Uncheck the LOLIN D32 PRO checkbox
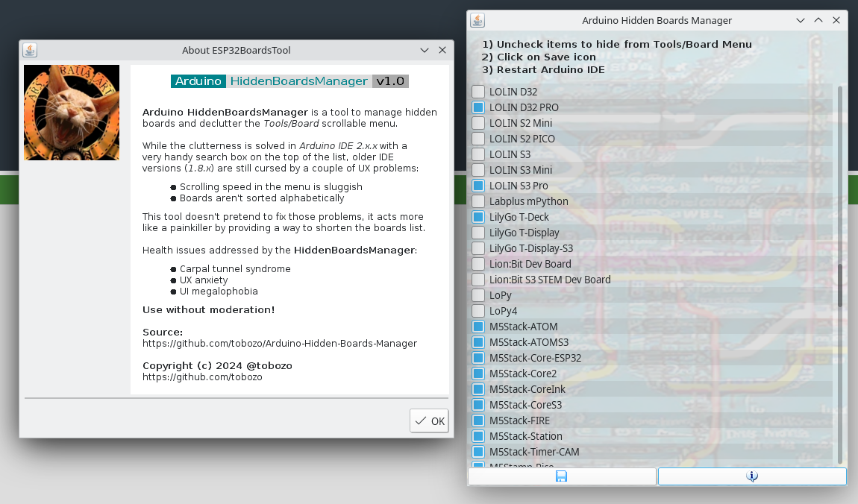This screenshot has width=858, height=504. click(478, 107)
